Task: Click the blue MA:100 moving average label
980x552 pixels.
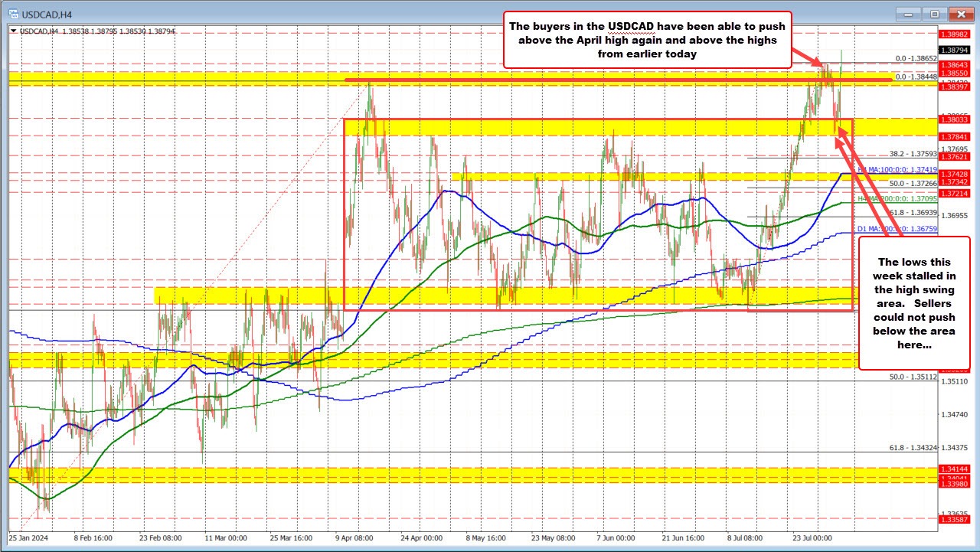Action: click(899, 169)
